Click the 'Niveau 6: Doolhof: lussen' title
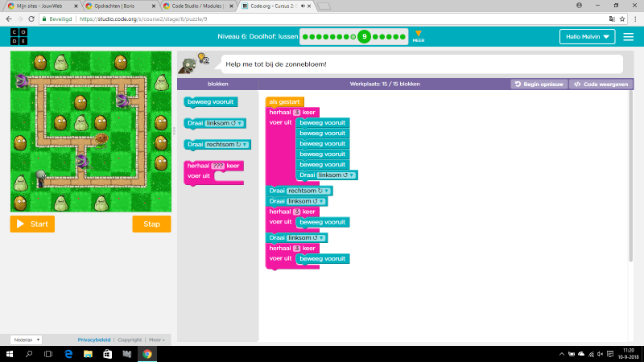This screenshot has width=644, height=362. pyautogui.click(x=258, y=36)
